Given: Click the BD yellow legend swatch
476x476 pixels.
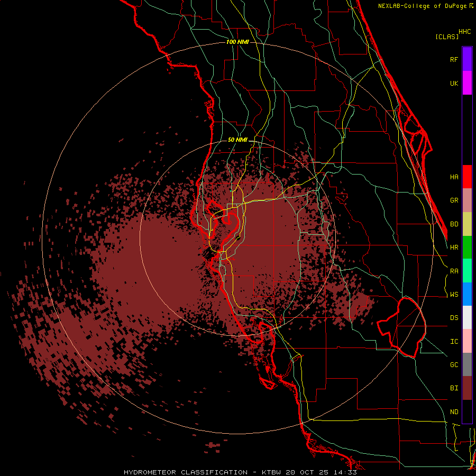Looking at the screenshot, I should (x=467, y=224).
